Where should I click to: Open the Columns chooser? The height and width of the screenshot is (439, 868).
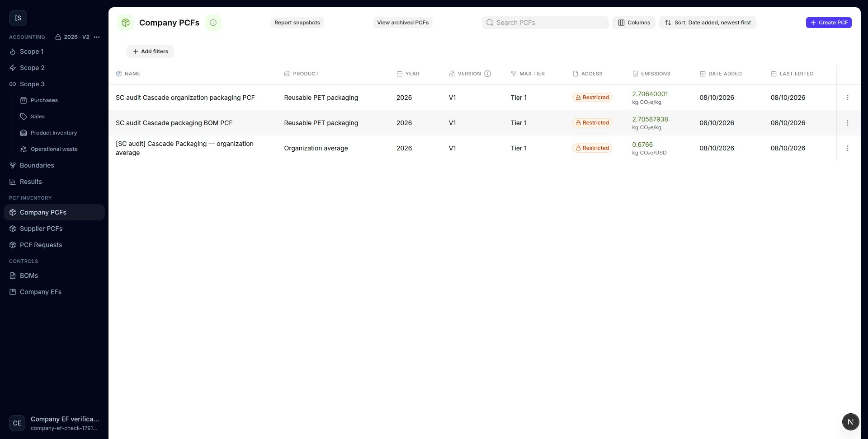(634, 23)
